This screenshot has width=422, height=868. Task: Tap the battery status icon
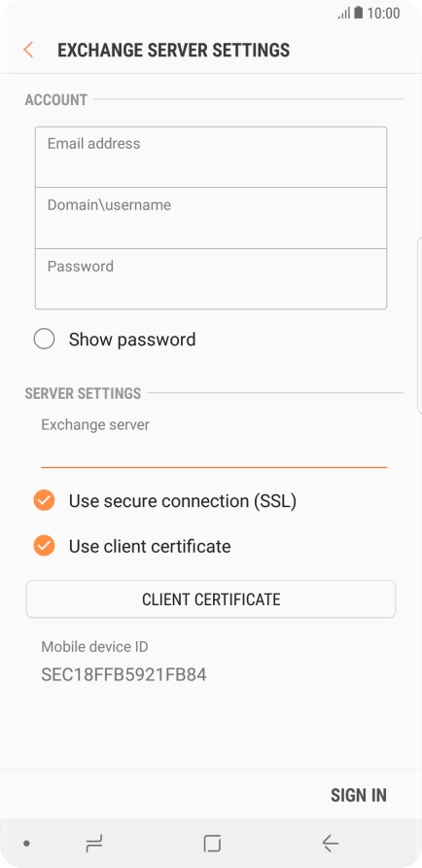click(359, 13)
